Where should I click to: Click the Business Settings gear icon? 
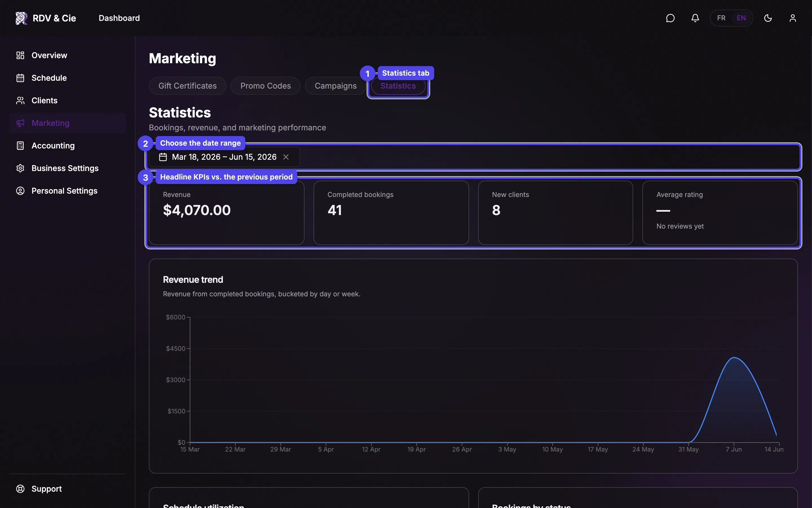(21, 168)
